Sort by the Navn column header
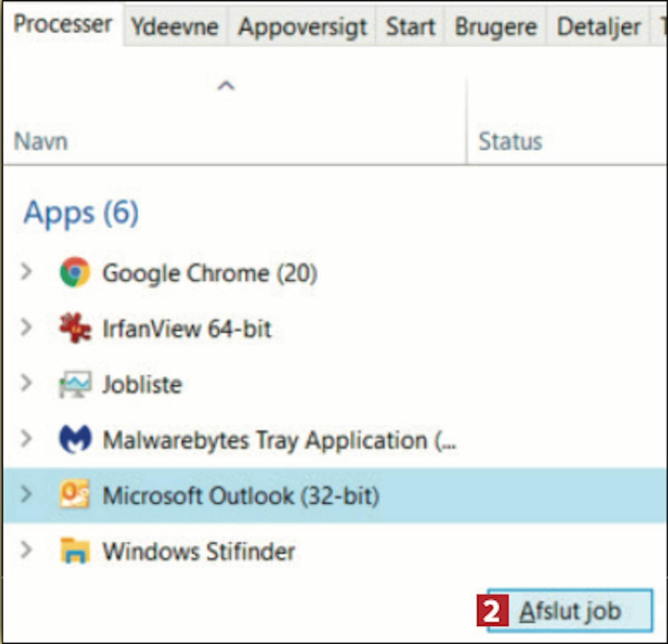The width and height of the screenshot is (668, 644). click(41, 142)
